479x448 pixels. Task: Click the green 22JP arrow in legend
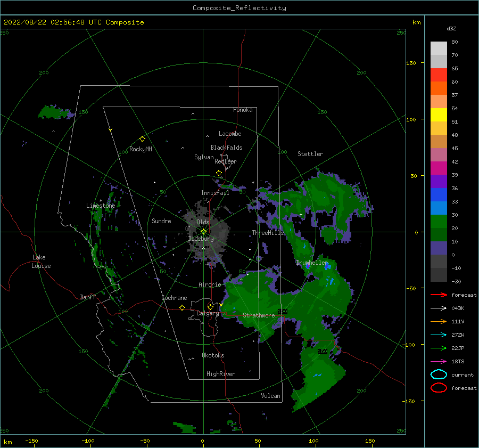439,348
